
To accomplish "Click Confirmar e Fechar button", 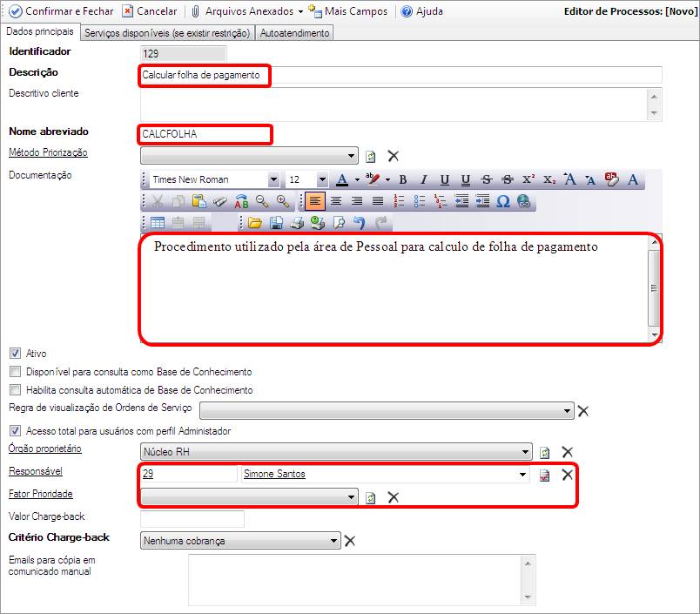I will pyautogui.click(x=61, y=11).
